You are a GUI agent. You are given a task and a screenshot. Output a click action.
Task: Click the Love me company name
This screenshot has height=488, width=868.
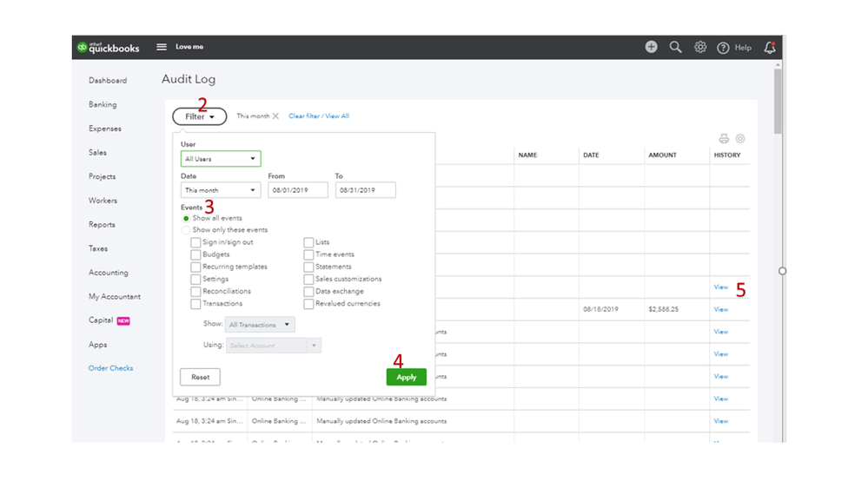[x=189, y=47]
